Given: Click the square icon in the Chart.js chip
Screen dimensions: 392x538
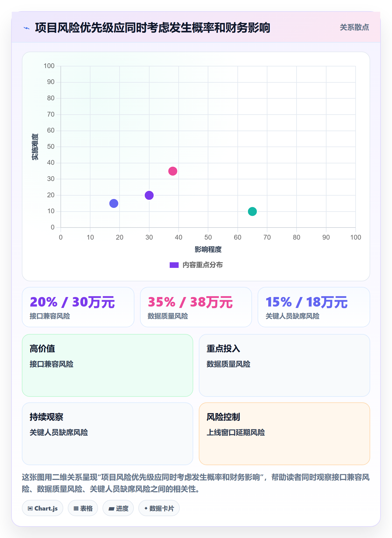Looking at the screenshot, I should point(30,509).
